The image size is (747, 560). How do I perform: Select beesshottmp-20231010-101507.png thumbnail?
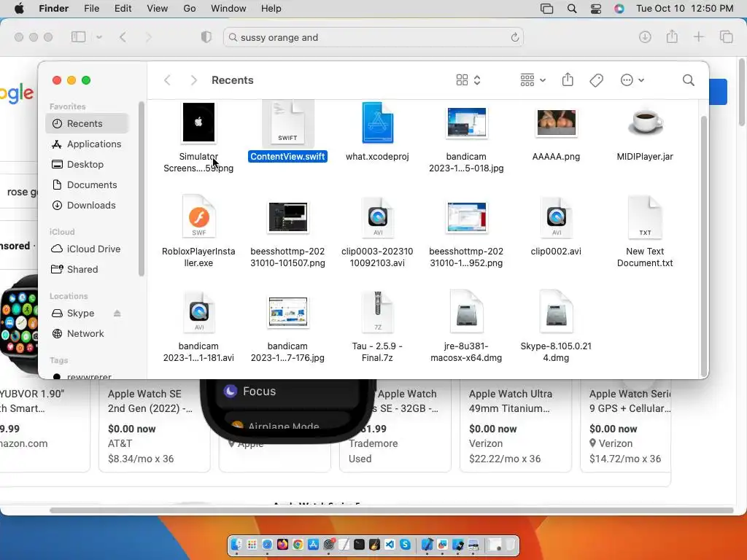(x=287, y=217)
